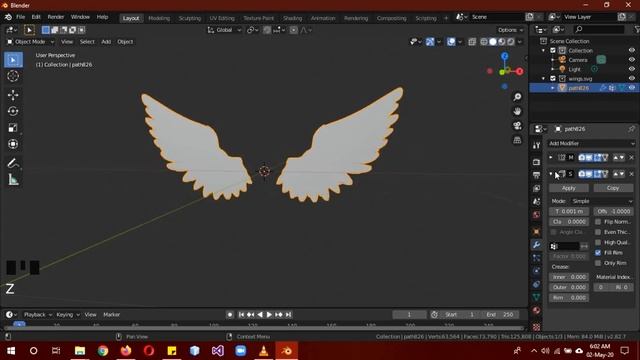Open the Modifiers wrench properties tab

(536, 245)
